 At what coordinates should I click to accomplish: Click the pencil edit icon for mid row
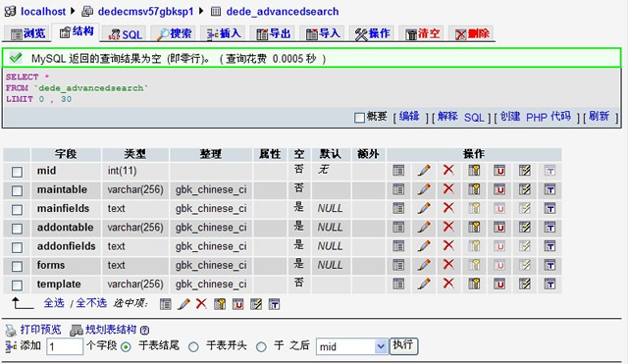click(424, 171)
